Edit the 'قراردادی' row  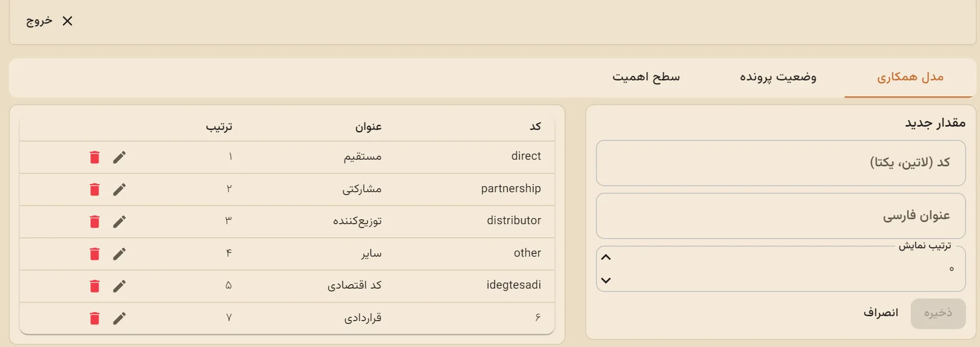pyautogui.click(x=119, y=318)
